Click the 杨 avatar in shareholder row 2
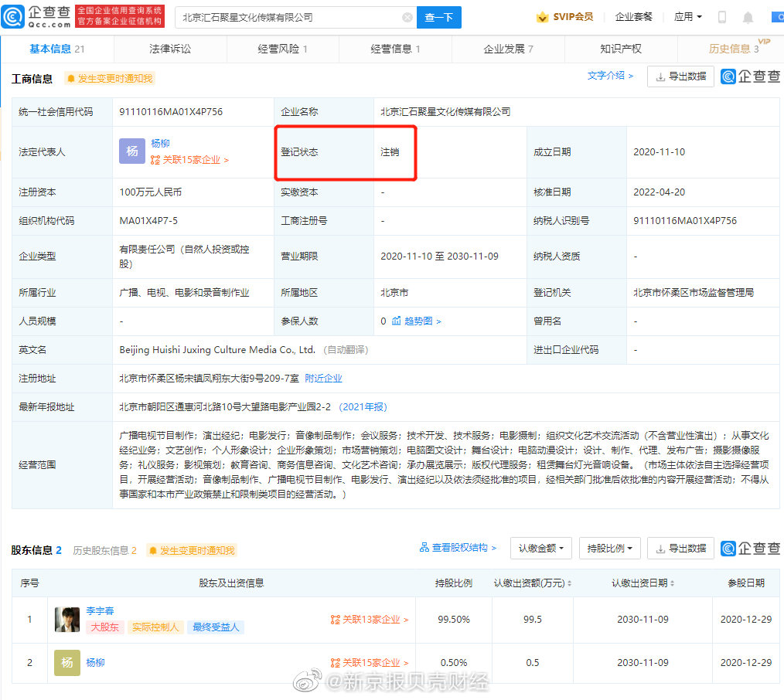Viewport: 784px width, 700px height. 67,662
